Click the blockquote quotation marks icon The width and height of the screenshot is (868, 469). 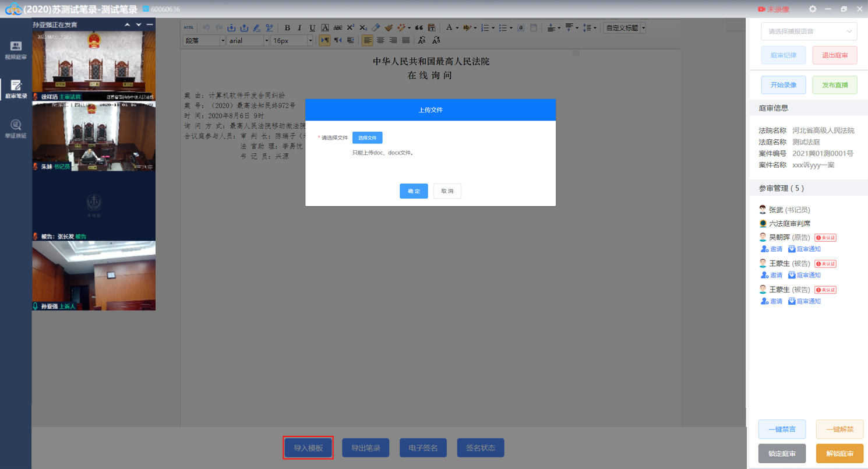419,27
